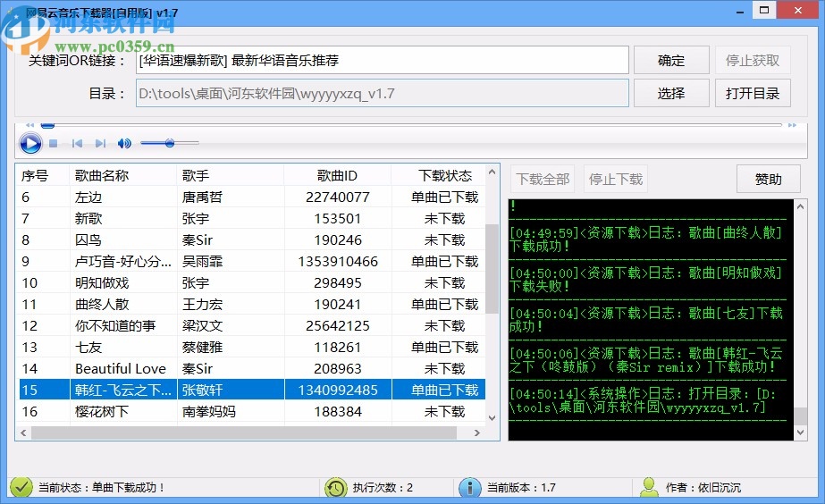
Task: Focus the keyword or link input field
Action: [x=383, y=61]
